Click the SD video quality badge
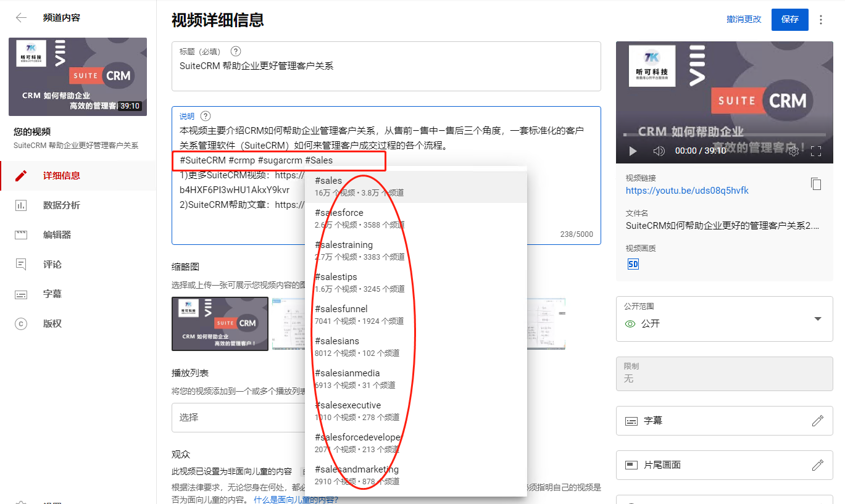 pos(633,264)
